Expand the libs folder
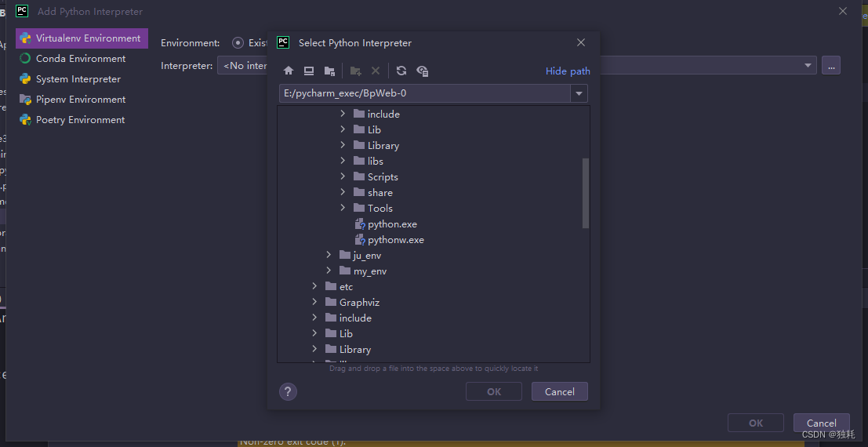Viewport: 868px width, 447px height. [x=343, y=161]
